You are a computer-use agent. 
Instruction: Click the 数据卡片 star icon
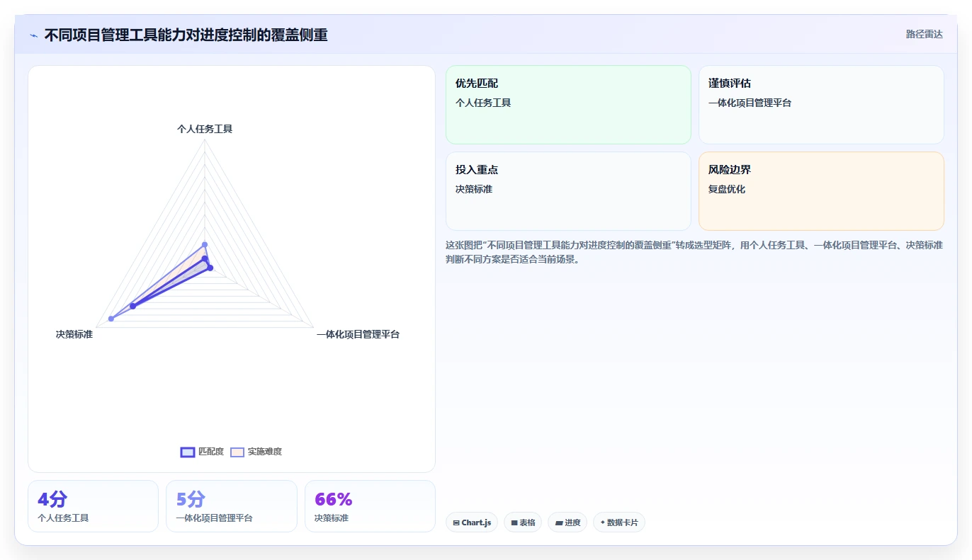[603, 522]
